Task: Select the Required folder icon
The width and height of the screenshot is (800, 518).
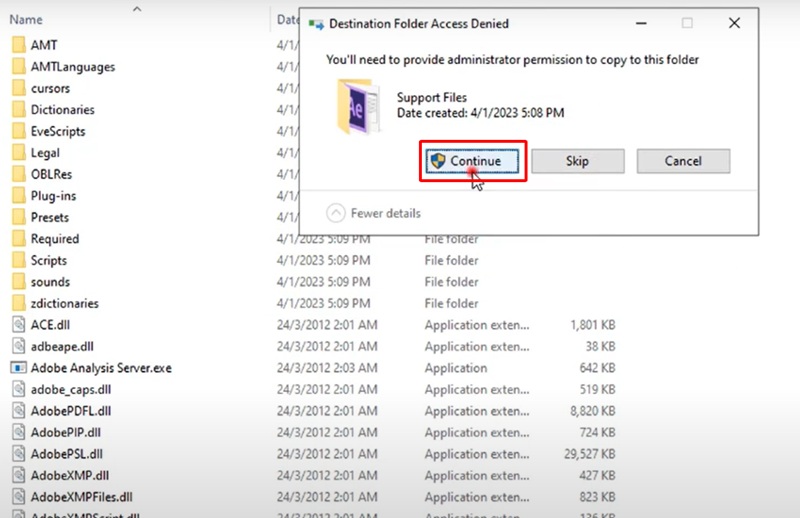Action: pyautogui.click(x=19, y=238)
